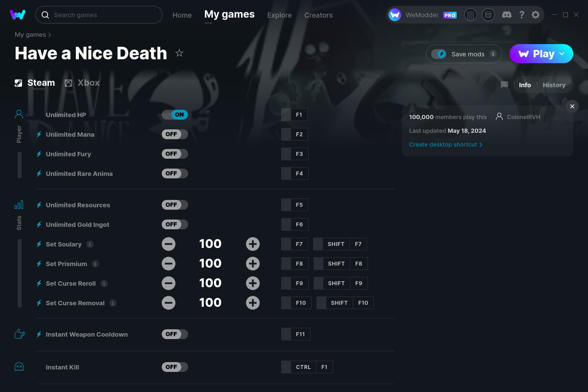Switch to the History tab
The image size is (588, 392).
pos(554,85)
